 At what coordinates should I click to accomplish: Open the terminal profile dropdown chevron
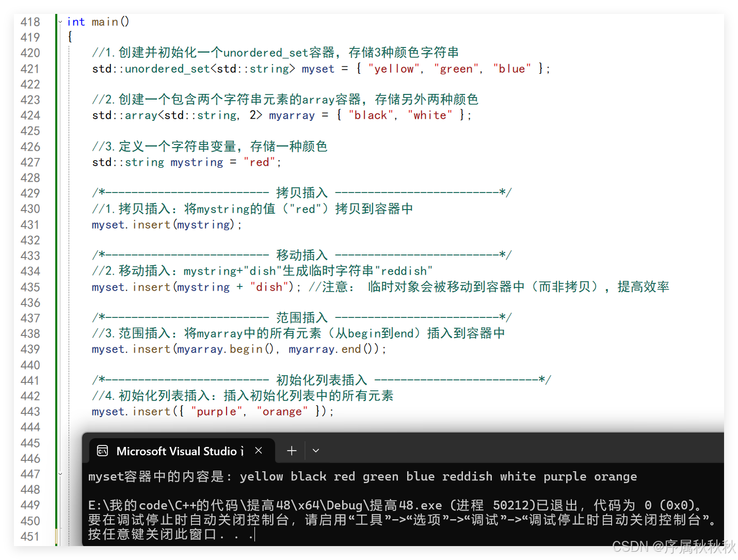(x=316, y=451)
